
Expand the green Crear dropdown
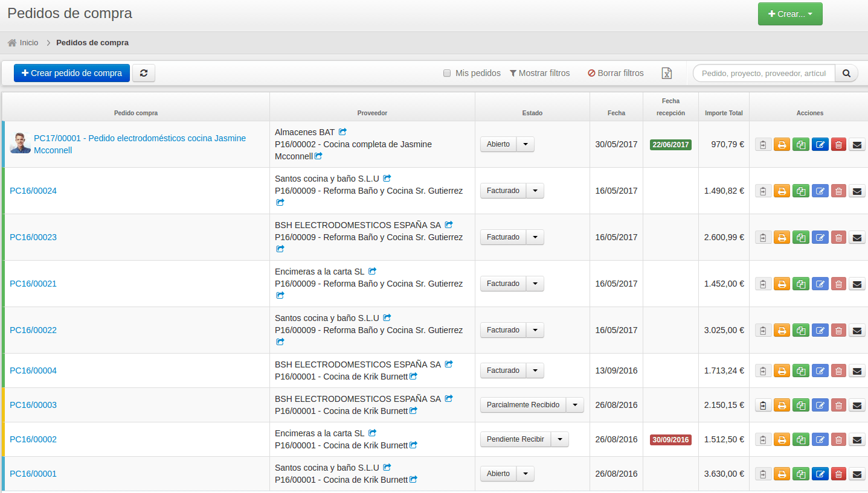pos(790,14)
